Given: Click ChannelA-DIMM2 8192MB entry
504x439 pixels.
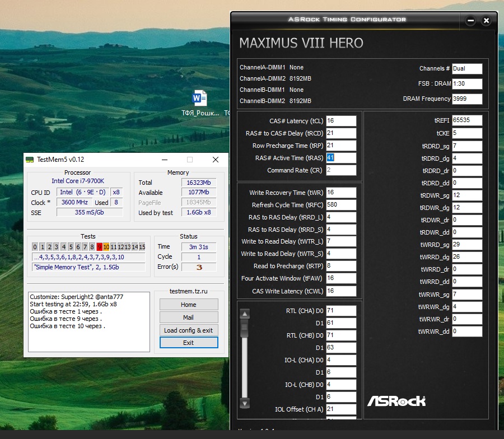Looking at the screenshot, I should tap(276, 78).
